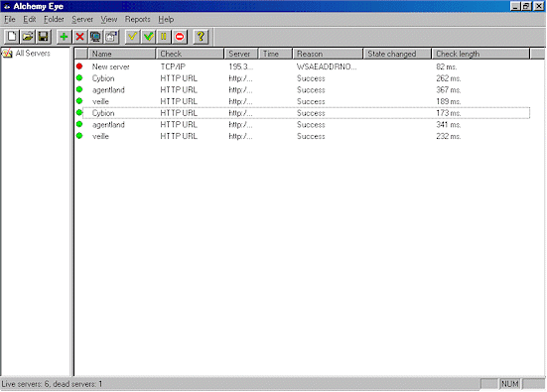Viewport: 547px width, 392px height.
Task: Delete server with the red X icon
Action: tap(79, 37)
